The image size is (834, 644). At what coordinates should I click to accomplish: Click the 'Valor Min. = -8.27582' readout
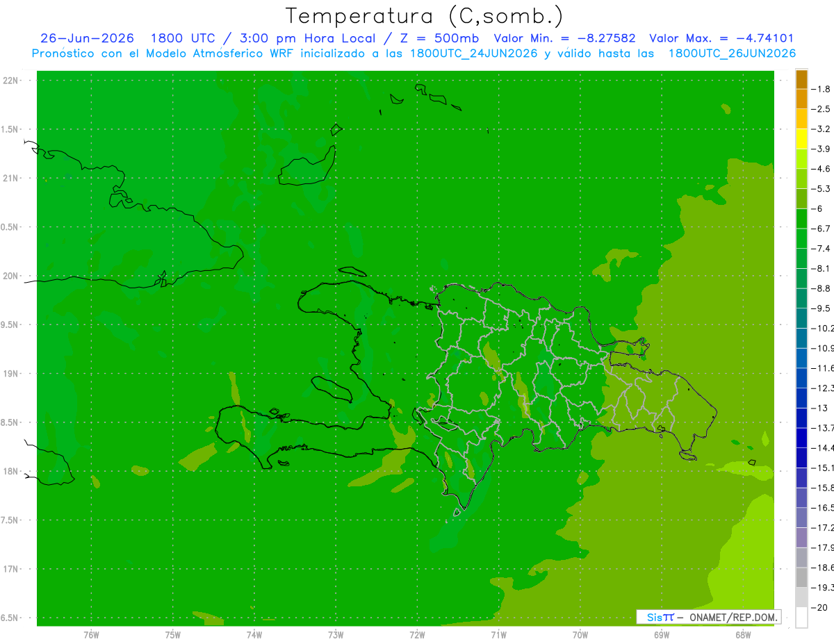coord(565,39)
